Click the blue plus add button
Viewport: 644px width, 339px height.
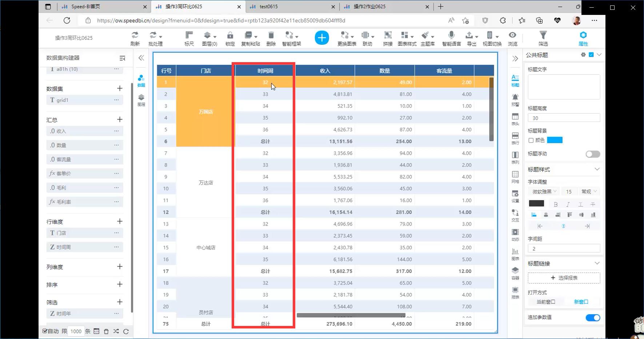pyautogui.click(x=322, y=38)
